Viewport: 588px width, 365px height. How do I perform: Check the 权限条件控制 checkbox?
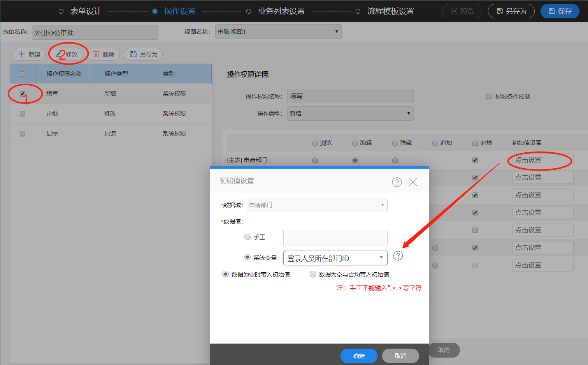(489, 96)
